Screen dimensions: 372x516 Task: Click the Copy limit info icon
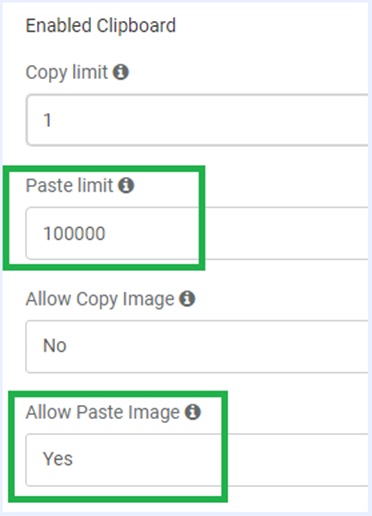pos(121,72)
